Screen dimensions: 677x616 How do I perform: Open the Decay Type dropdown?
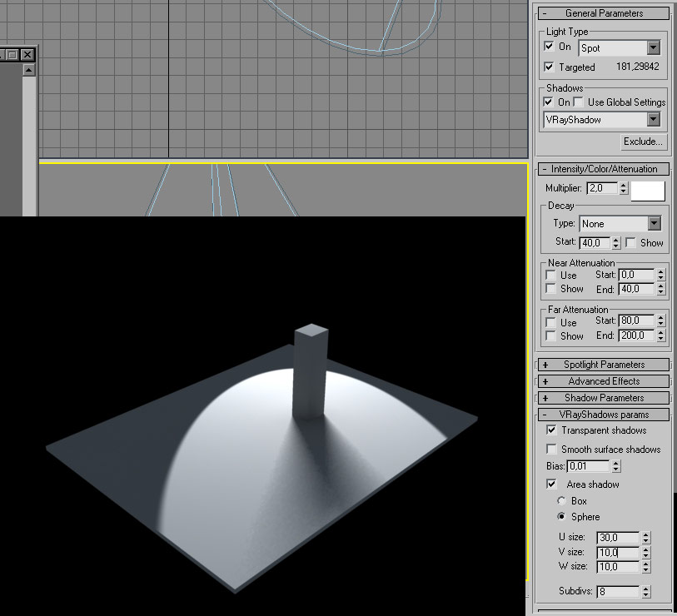click(620, 224)
